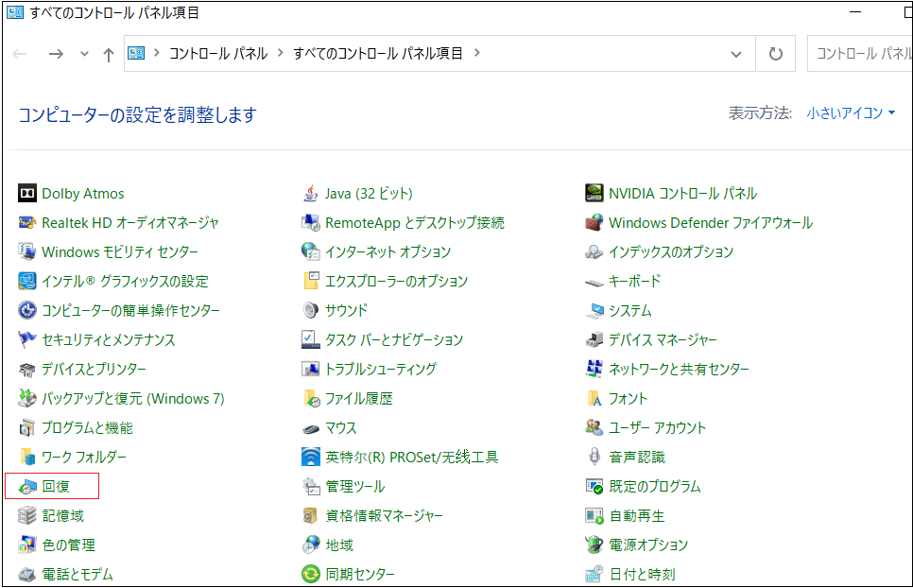Image resolution: width=913 pixels, height=588 pixels.
Task: Click the 英特尔 PROSet wireless tool icon
Action: (310, 458)
